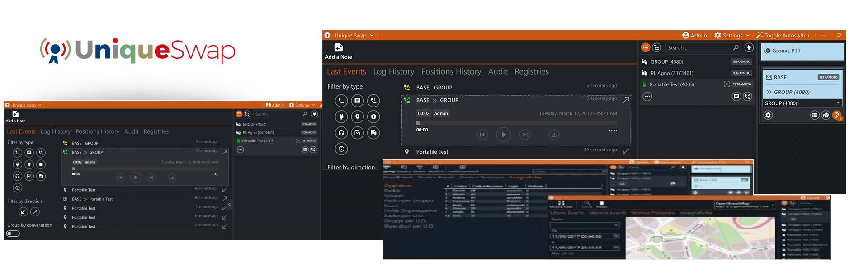
Task: Open Positions History tab in large window
Action: tap(451, 71)
